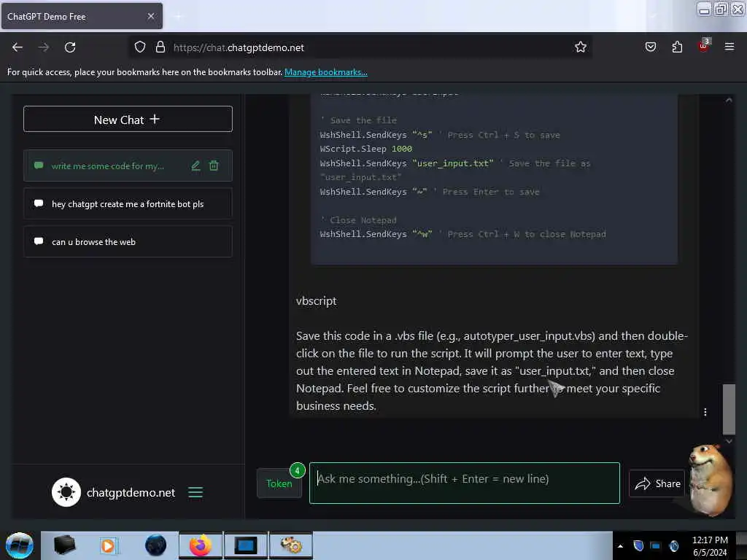Open the gears taskbar application
Viewport: 747px width, 560px height.
291,545
